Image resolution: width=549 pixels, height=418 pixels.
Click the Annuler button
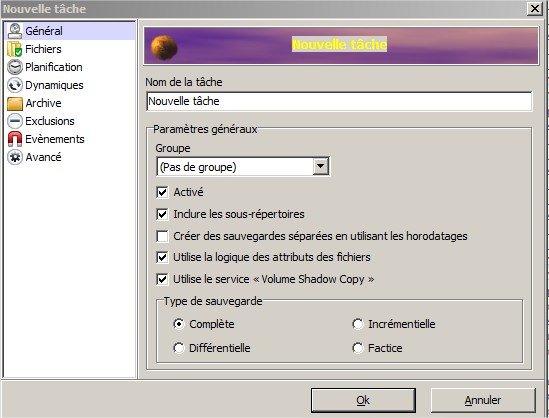tap(483, 400)
